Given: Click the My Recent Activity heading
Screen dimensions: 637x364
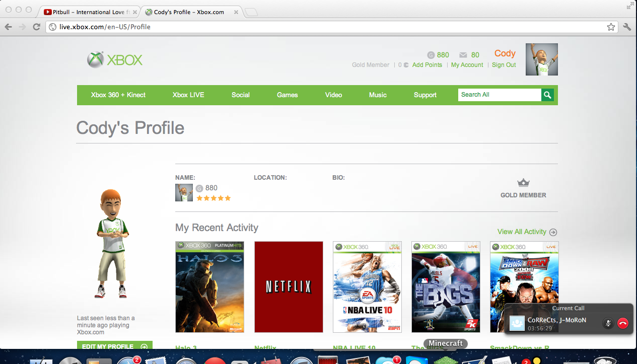Looking at the screenshot, I should tap(217, 228).
